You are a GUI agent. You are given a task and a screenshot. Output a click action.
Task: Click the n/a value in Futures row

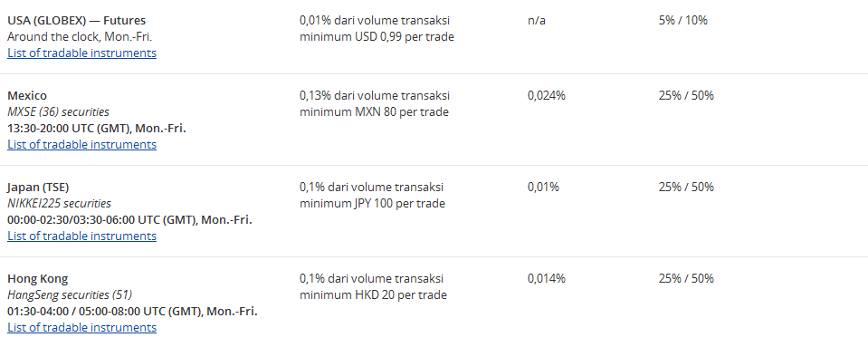(537, 21)
